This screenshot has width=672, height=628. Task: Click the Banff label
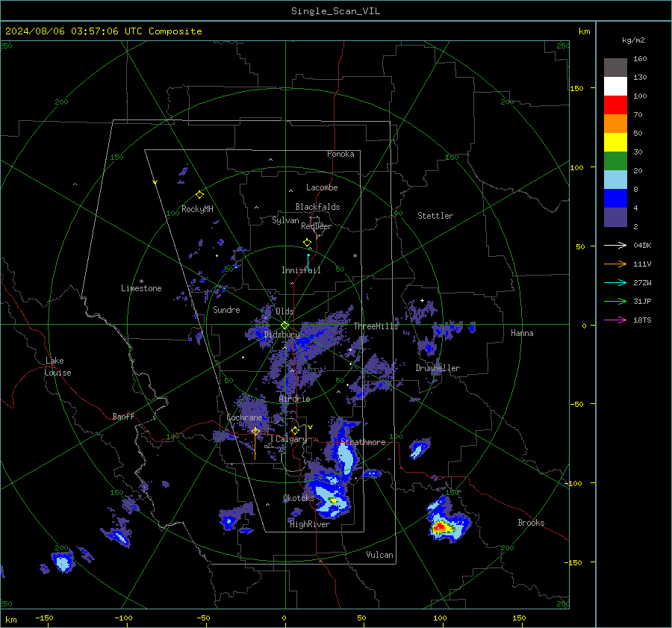pos(123,416)
